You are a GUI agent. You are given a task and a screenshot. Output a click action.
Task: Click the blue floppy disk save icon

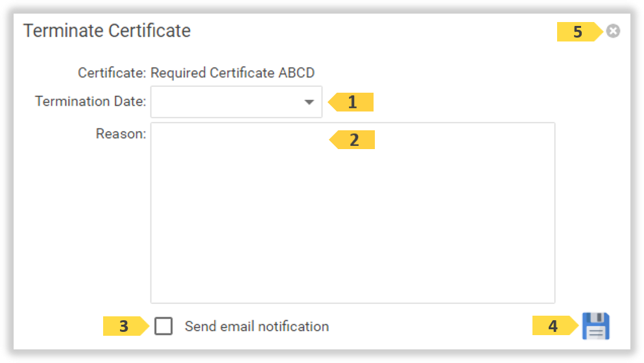point(595,326)
